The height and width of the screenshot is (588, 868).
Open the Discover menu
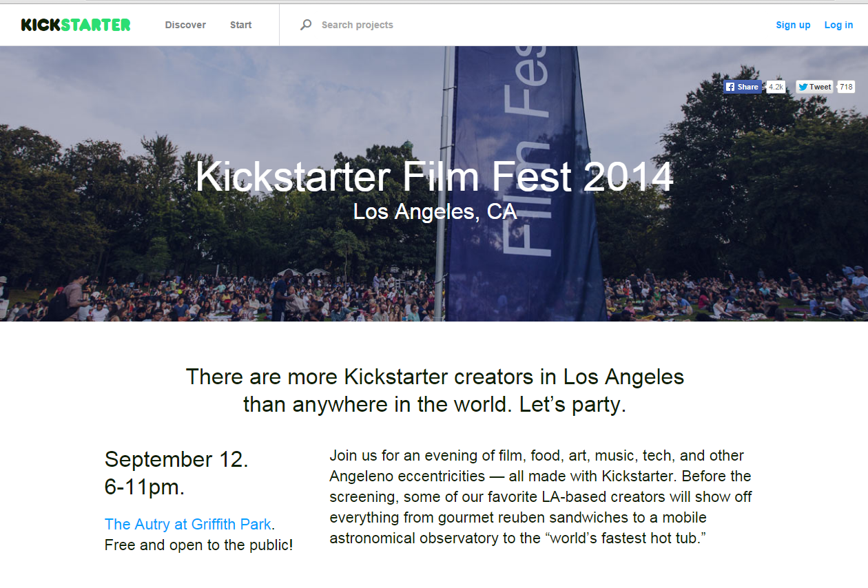coord(185,25)
